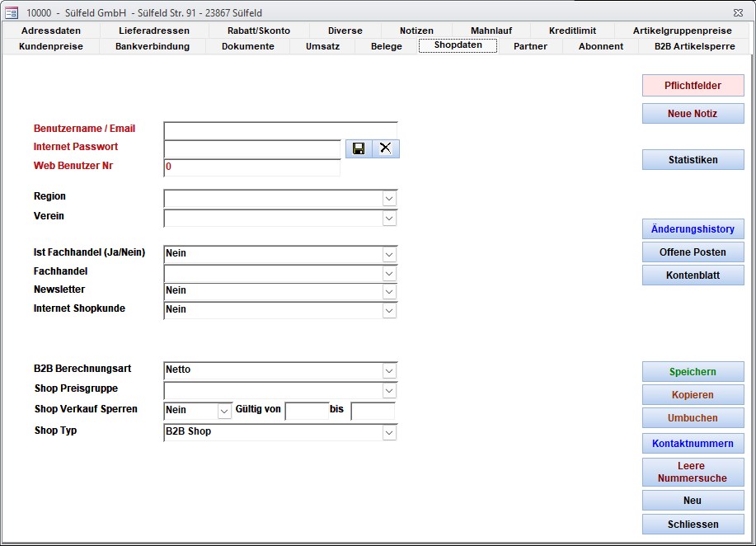Image resolution: width=756 pixels, height=546 pixels.
Task: Click the Gültig von date field
Action: pyautogui.click(x=307, y=411)
